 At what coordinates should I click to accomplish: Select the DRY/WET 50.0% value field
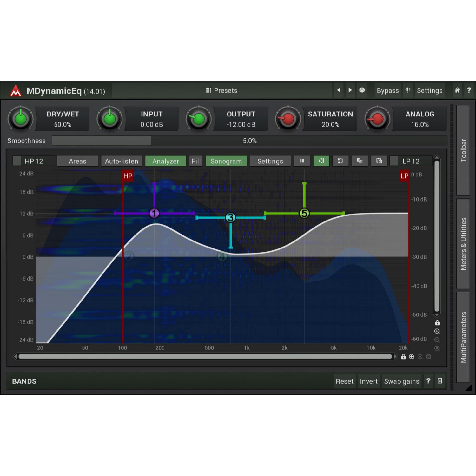(63, 124)
